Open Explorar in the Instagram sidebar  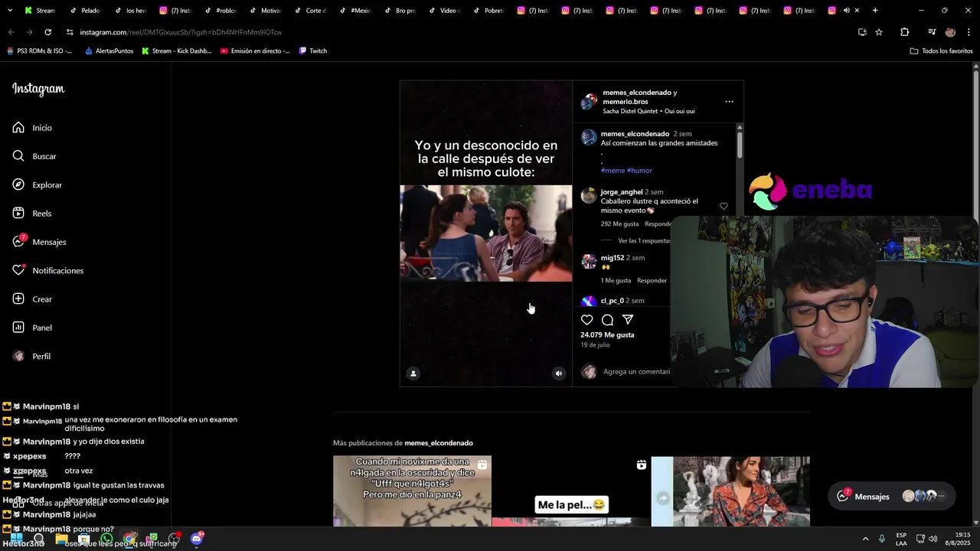click(x=37, y=184)
